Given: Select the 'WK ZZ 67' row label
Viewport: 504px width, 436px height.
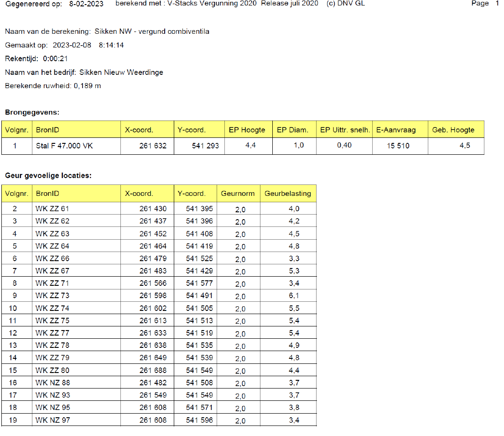Looking at the screenshot, I should point(52,271).
